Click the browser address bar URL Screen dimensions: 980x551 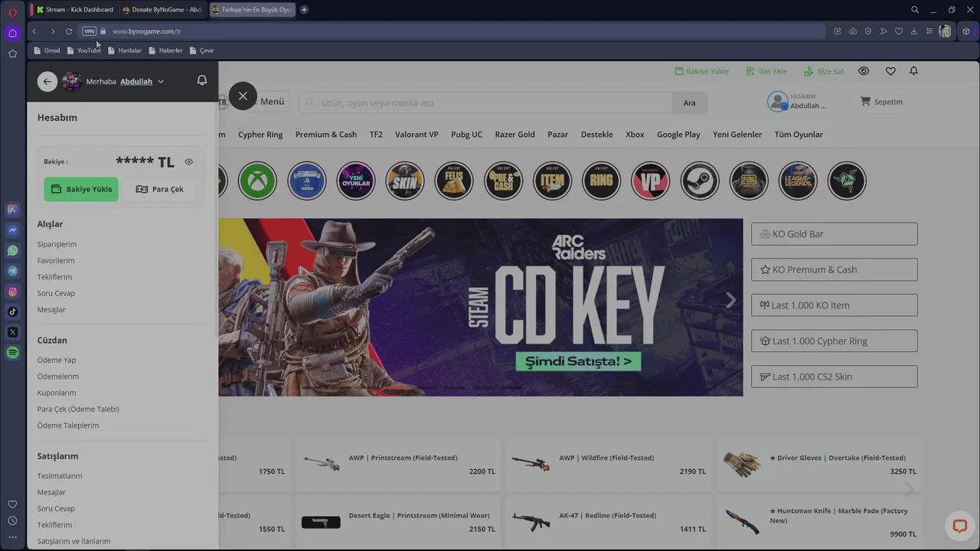tap(146, 31)
